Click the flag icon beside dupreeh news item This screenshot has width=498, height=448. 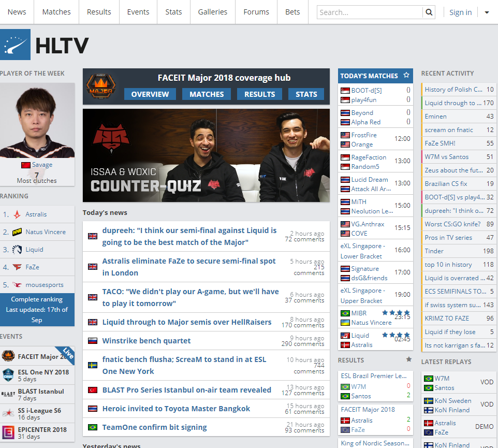[x=93, y=236]
